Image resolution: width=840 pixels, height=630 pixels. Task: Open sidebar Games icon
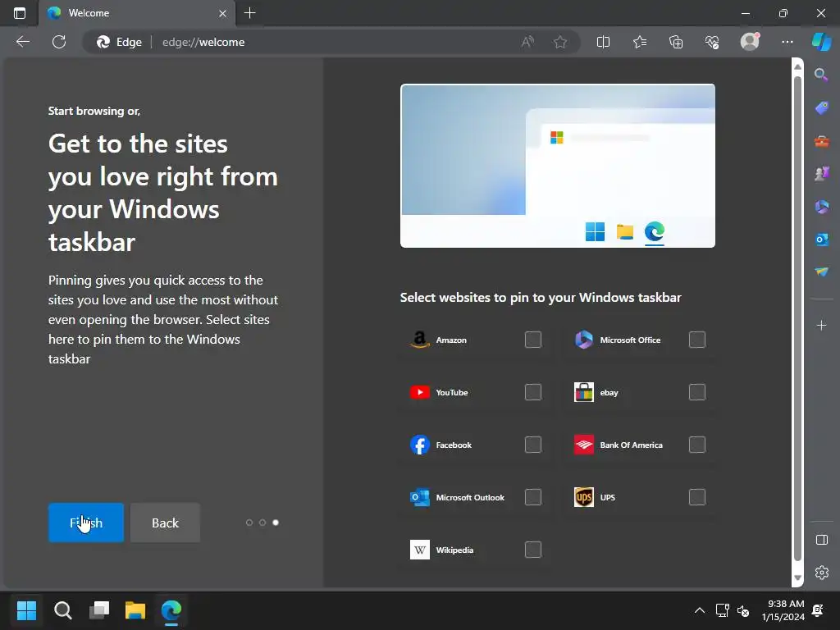point(821,174)
